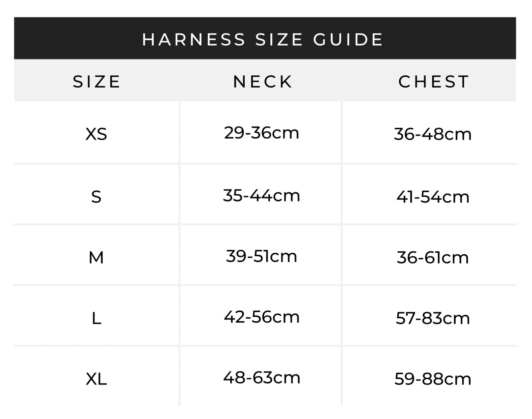Choose the M size cell

[96, 258]
